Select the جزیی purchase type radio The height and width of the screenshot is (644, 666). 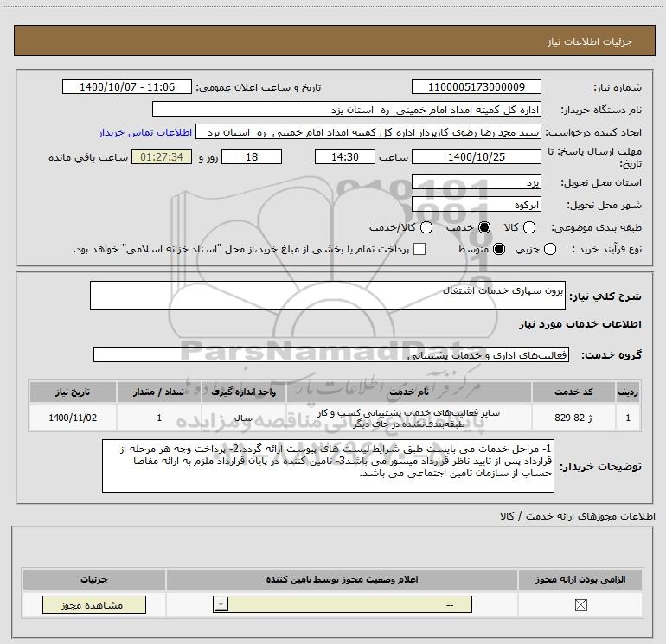click(549, 250)
